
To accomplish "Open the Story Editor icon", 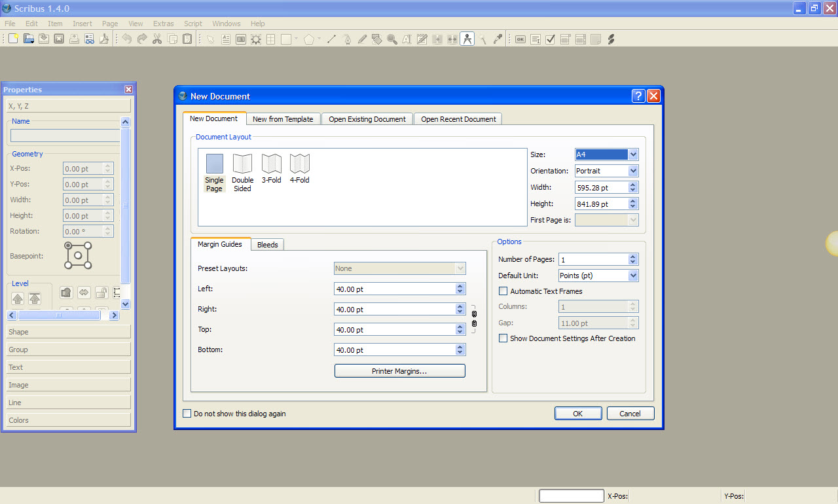I will (422, 39).
